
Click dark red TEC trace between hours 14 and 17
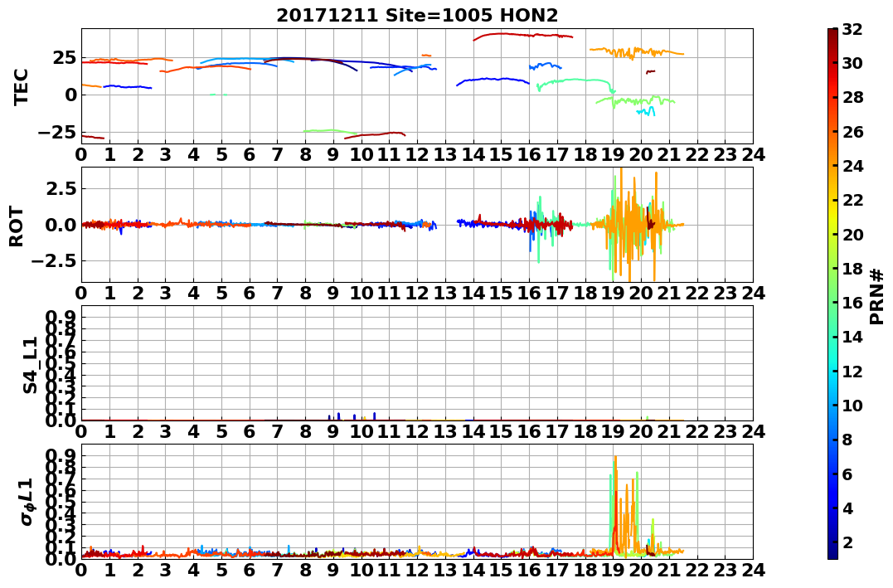coord(523,36)
